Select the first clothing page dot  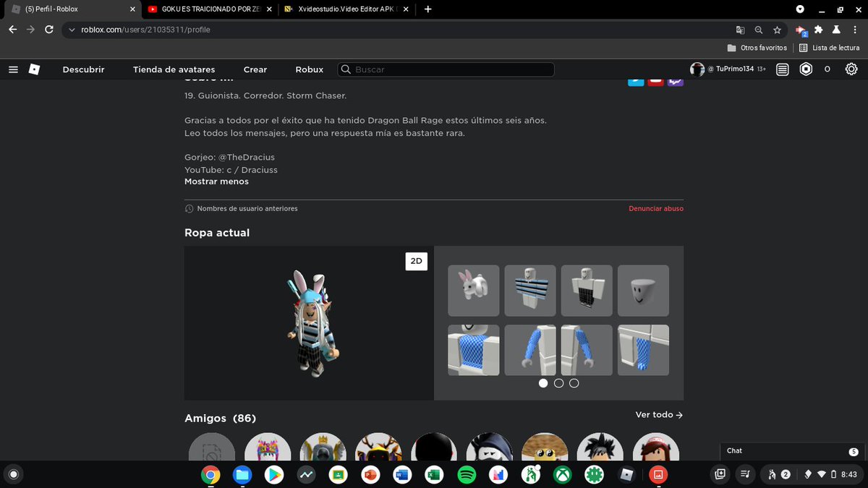(543, 383)
